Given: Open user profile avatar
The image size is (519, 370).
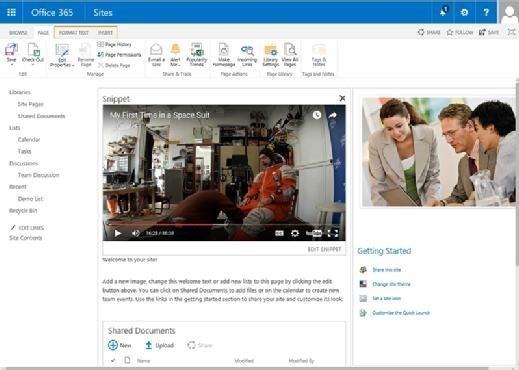Looking at the screenshot, I should (509, 12).
